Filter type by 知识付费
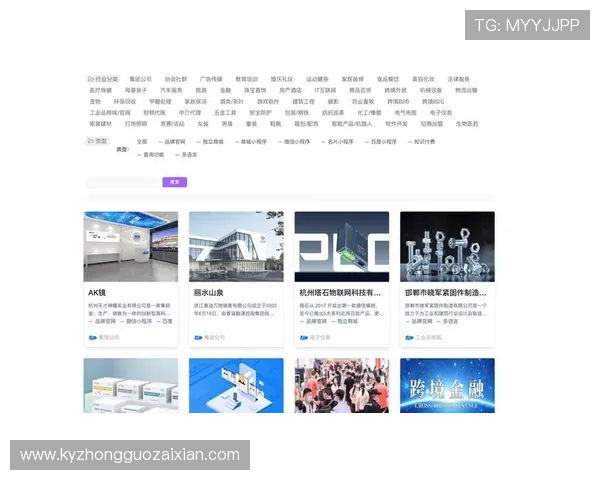The image size is (600, 480). click(422, 142)
